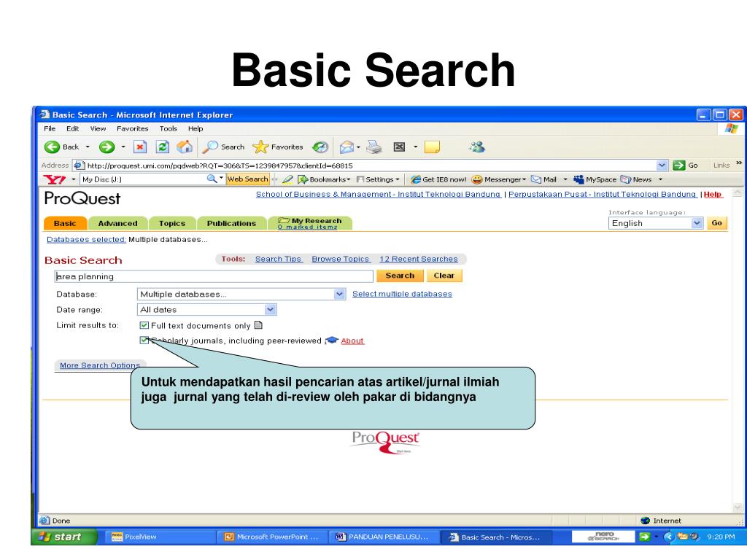Click the Windows start button
This screenshot has width=747, height=560.
[64, 537]
